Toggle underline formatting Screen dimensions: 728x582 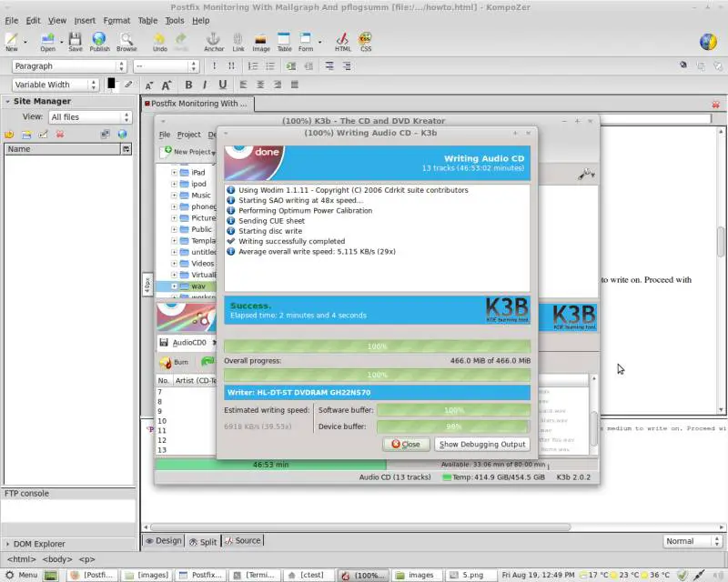click(x=223, y=85)
